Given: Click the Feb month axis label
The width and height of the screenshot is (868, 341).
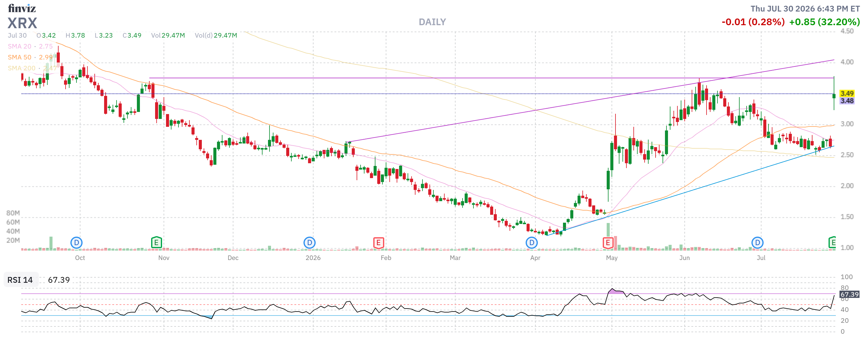Looking at the screenshot, I should 386,258.
